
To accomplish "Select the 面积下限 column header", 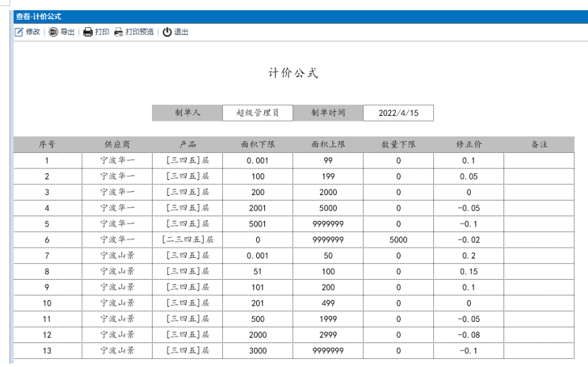I will pyautogui.click(x=258, y=145).
